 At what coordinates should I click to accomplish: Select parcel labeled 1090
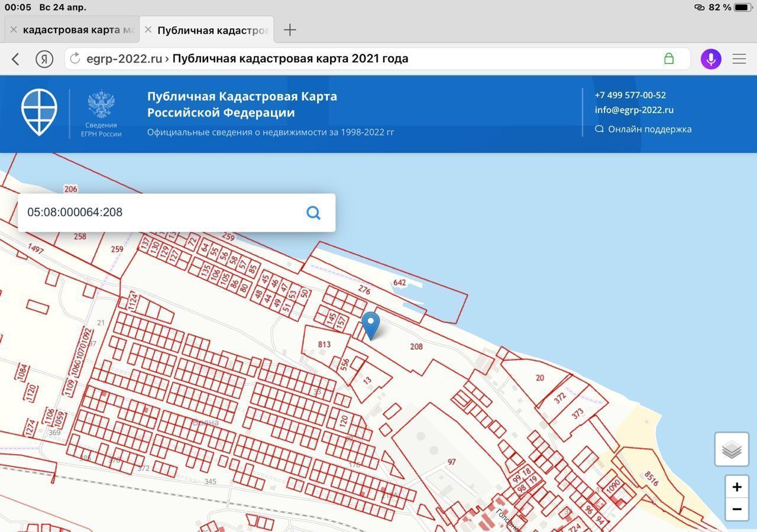(613, 487)
